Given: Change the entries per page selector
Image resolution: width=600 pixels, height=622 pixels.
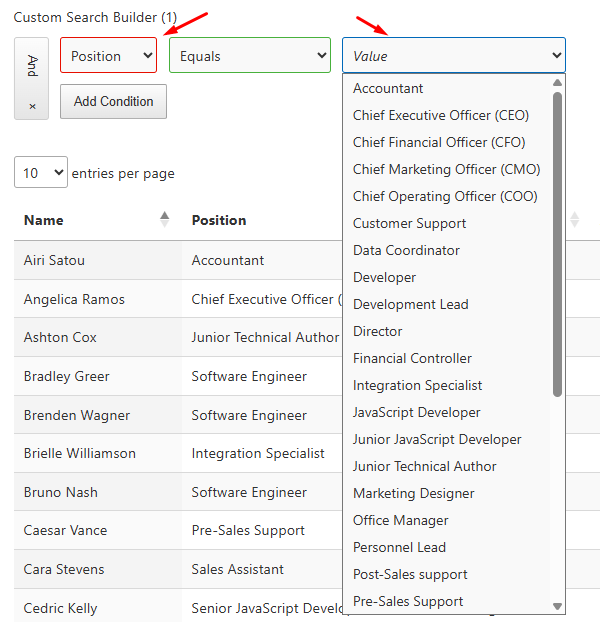Looking at the screenshot, I should point(41,172).
